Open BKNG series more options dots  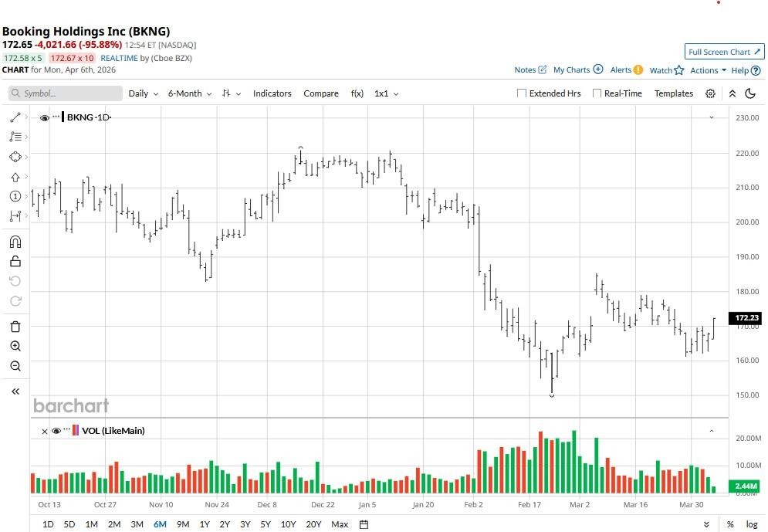[x=56, y=117]
